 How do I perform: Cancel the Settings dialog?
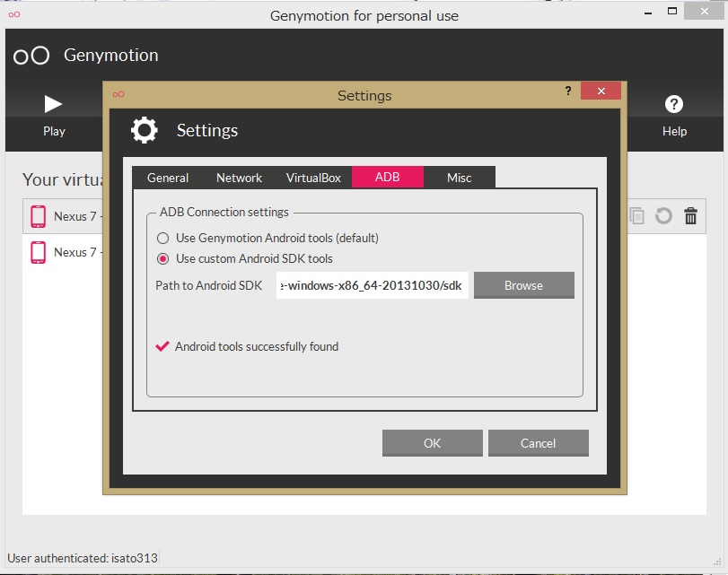pyautogui.click(x=538, y=443)
